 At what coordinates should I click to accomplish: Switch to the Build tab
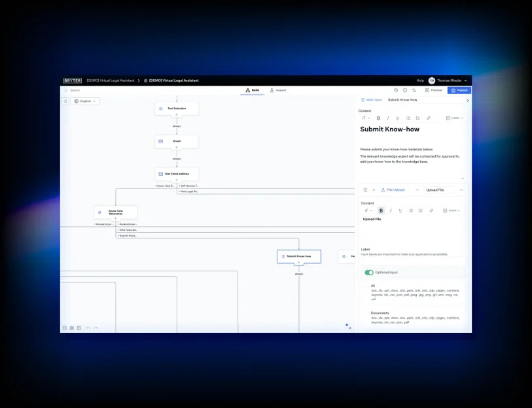pyautogui.click(x=253, y=90)
